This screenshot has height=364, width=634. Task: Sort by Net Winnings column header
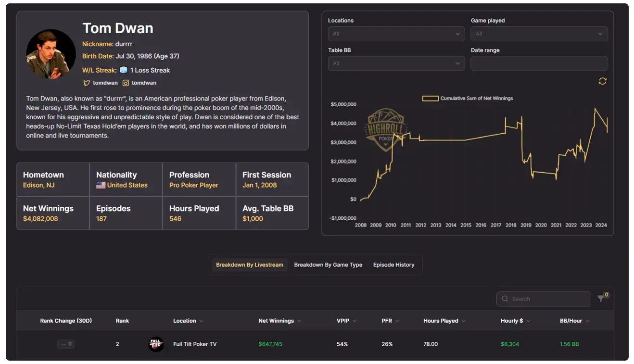point(276,321)
